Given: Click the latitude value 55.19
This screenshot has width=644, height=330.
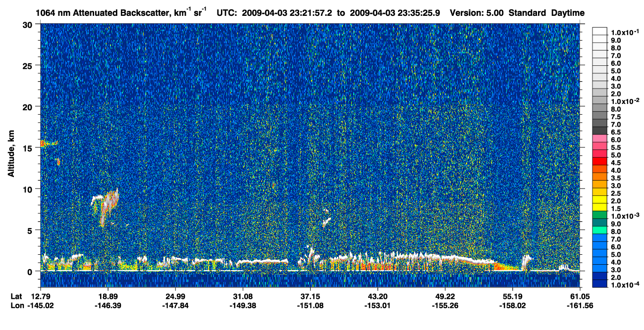Looking at the screenshot, I should (512, 296).
